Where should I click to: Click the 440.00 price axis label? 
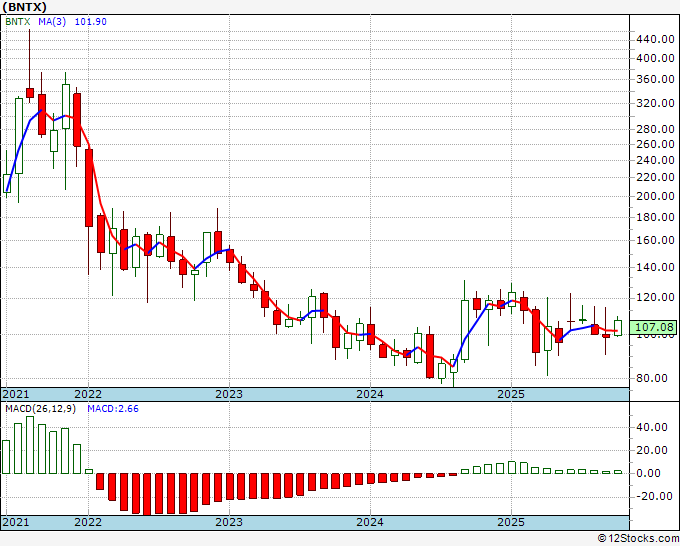[654, 39]
